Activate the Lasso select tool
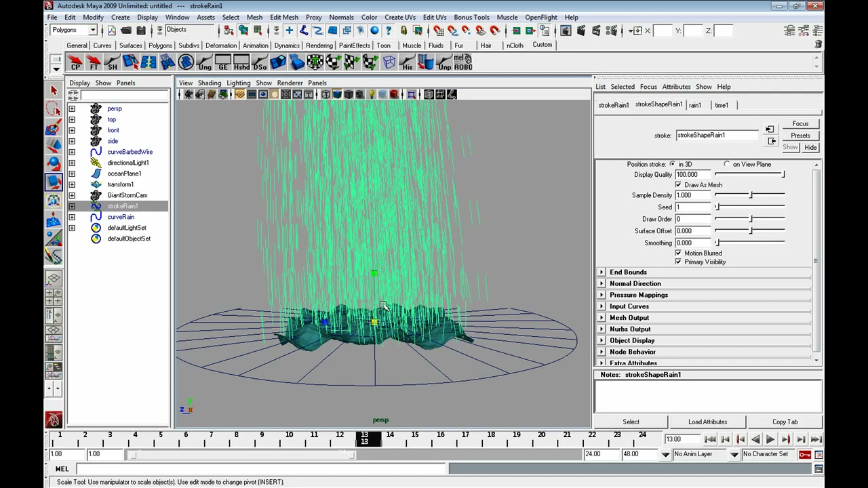This screenshot has width=868, height=488. pyautogui.click(x=54, y=108)
